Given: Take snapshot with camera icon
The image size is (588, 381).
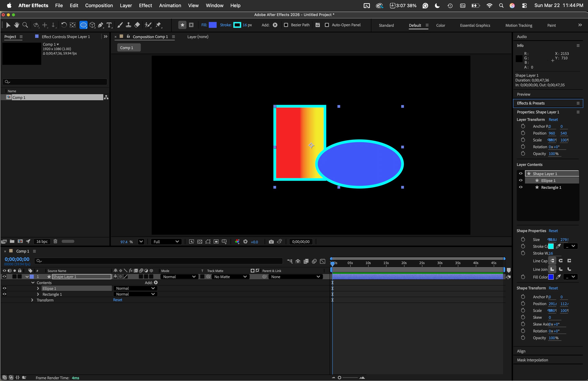Looking at the screenshot, I should tap(271, 241).
